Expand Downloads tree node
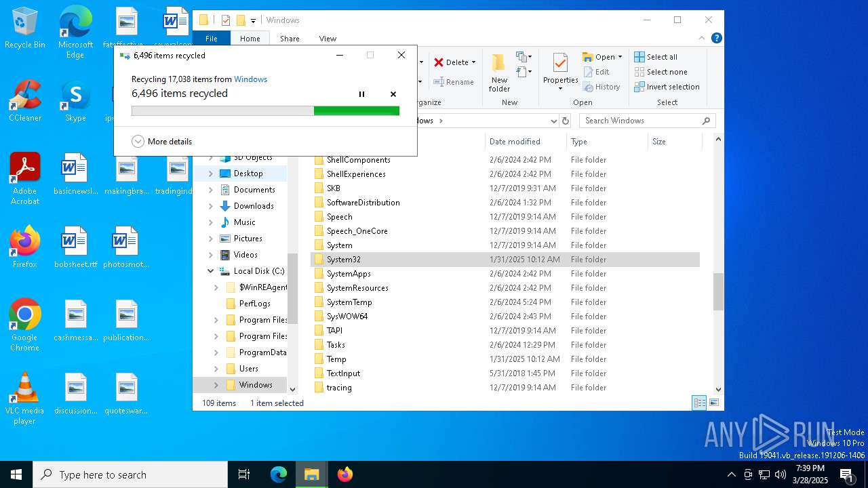Image resolution: width=868 pixels, height=488 pixels. pyautogui.click(x=211, y=206)
